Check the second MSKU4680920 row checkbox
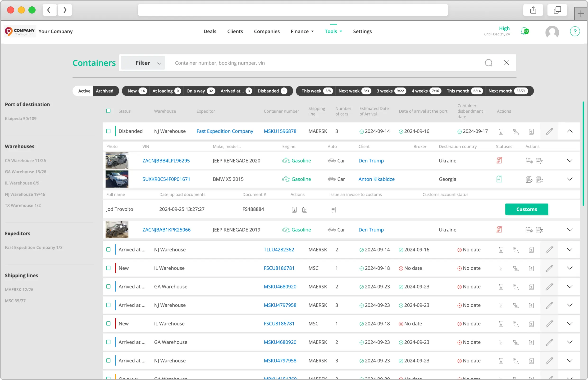 pos(108,342)
